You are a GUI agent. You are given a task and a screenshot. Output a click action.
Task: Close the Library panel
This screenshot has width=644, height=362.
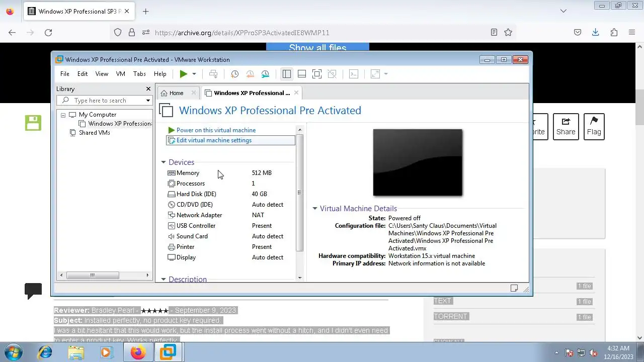click(x=148, y=89)
